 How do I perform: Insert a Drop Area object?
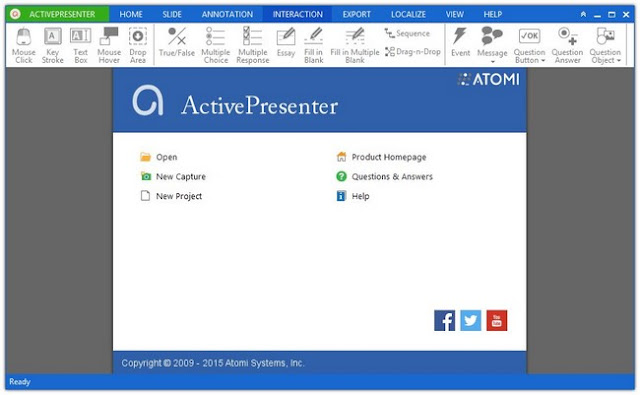pos(138,45)
